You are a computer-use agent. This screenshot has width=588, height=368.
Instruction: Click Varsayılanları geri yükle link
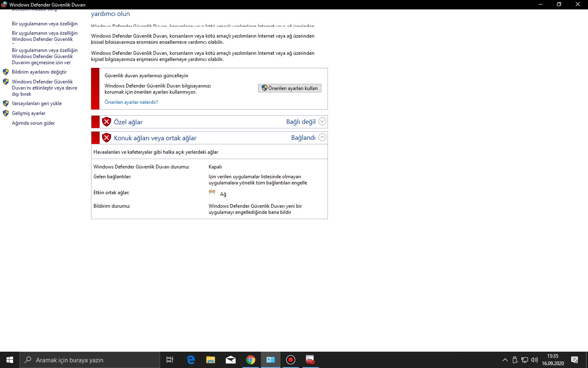tap(37, 103)
